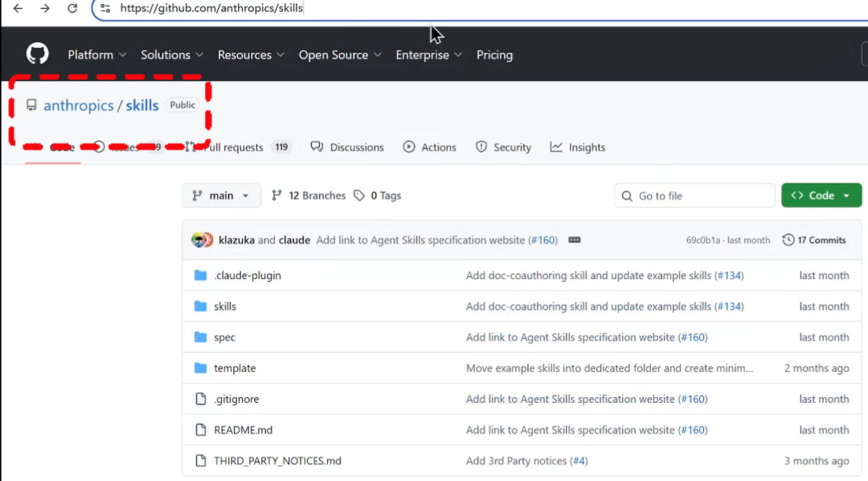Open the skills folder in file list
The width and height of the screenshot is (868, 481).
pos(225,306)
